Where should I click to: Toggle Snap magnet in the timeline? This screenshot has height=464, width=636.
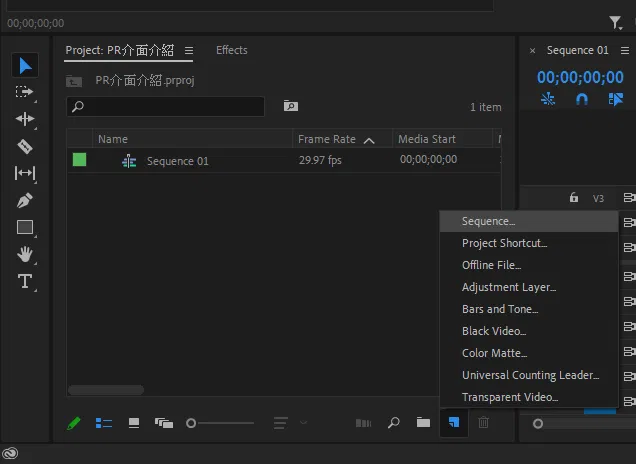coord(582,99)
